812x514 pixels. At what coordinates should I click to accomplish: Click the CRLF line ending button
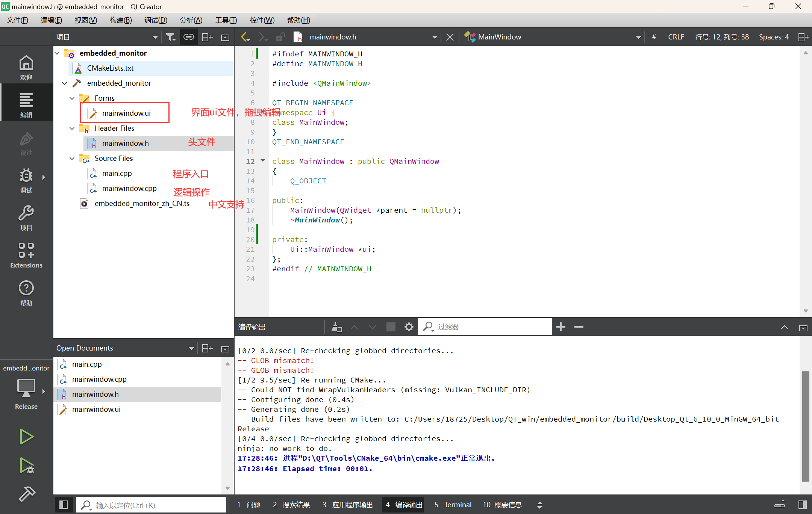(x=676, y=37)
